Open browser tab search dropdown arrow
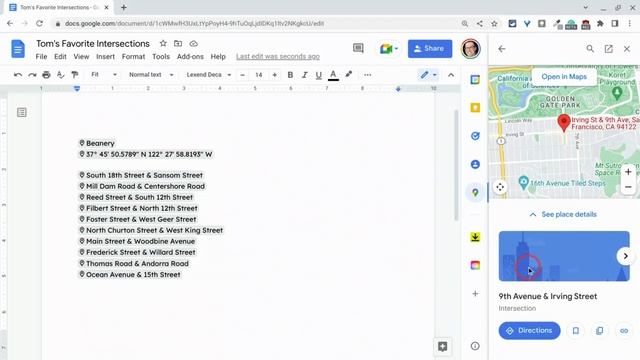 point(586,7)
